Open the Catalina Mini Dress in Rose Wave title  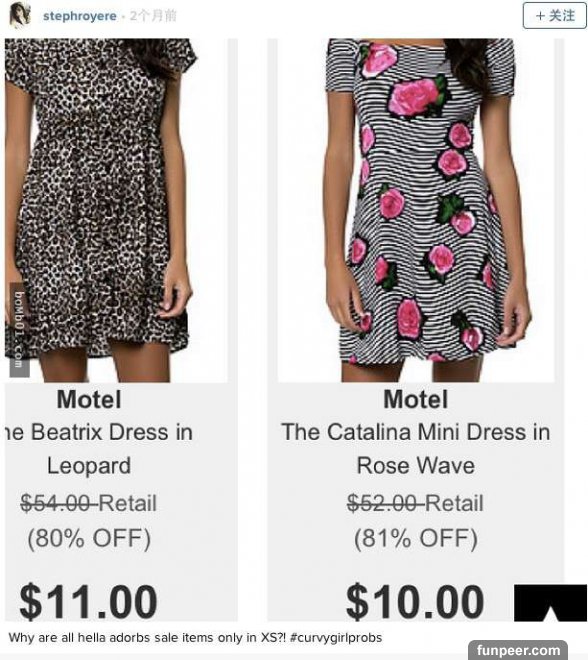[x=415, y=449]
